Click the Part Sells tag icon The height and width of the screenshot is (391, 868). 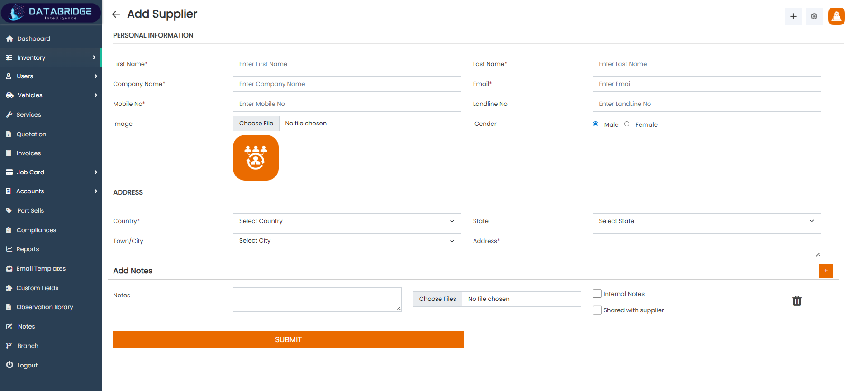click(9, 211)
